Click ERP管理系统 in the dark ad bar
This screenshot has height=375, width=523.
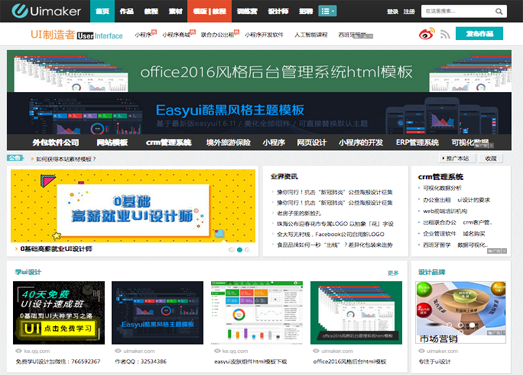[x=417, y=142]
